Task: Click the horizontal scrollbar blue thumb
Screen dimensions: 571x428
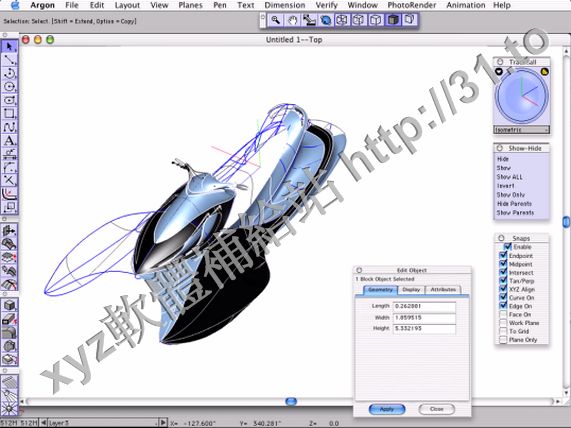Action: (x=291, y=401)
